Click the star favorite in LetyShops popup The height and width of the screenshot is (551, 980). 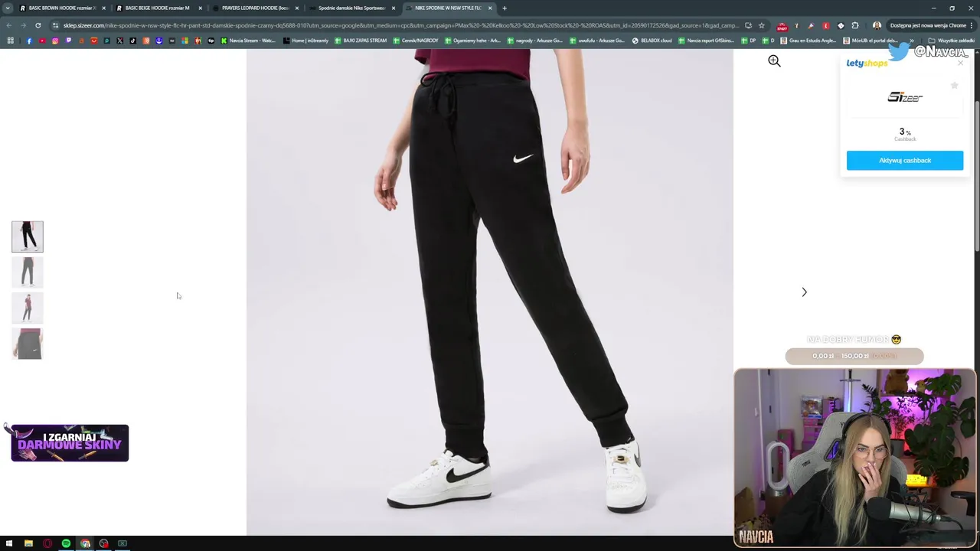click(954, 85)
